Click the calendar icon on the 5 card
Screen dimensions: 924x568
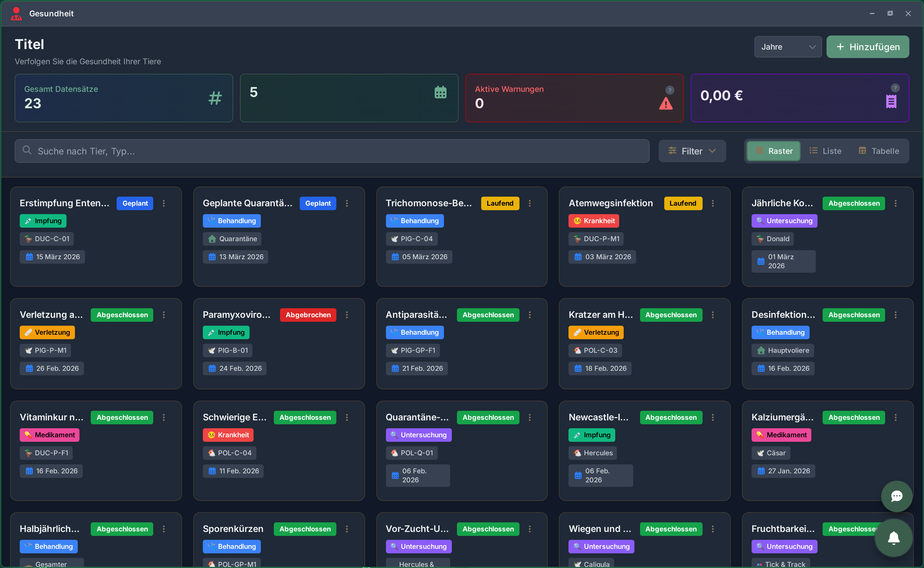coord(440,92)
